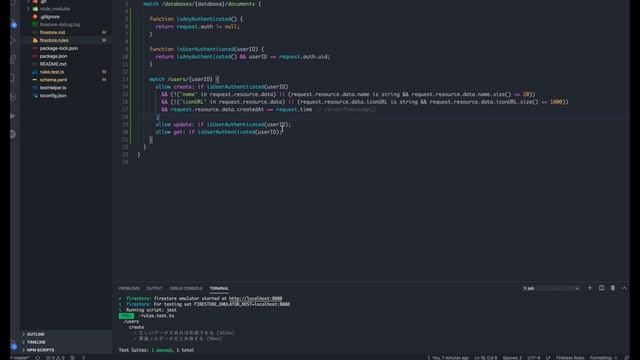
Task: Click the UTF-8 encoding selector
Action: click(534, 358)
